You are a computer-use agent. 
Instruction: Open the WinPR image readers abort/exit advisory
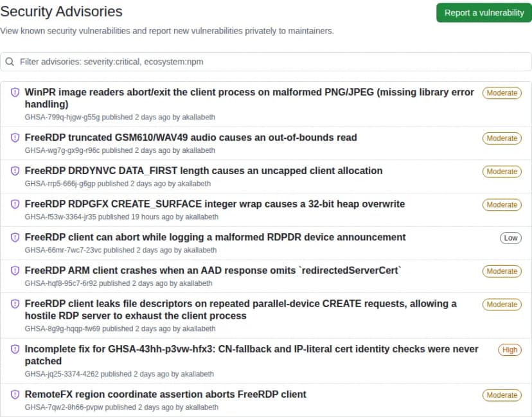[x=249, y=98]
